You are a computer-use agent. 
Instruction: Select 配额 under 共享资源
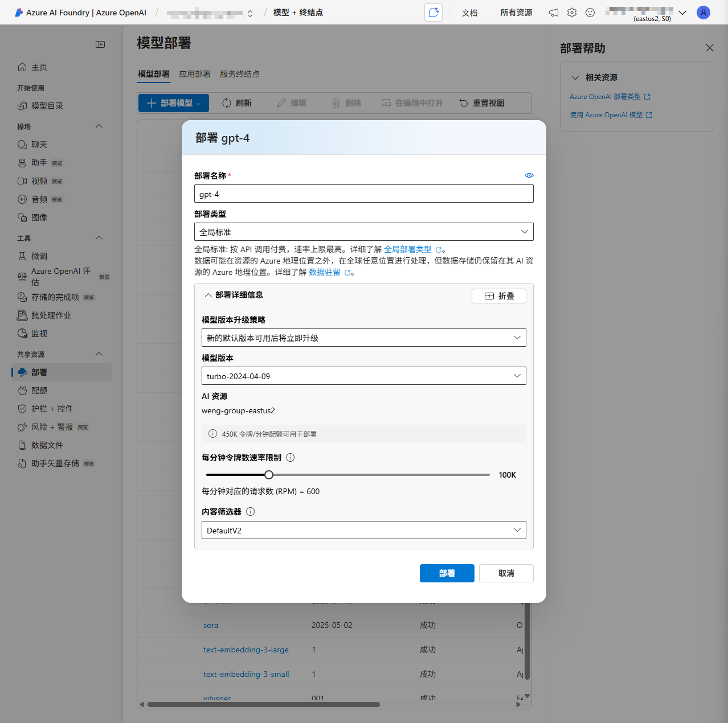click(39, 390)
